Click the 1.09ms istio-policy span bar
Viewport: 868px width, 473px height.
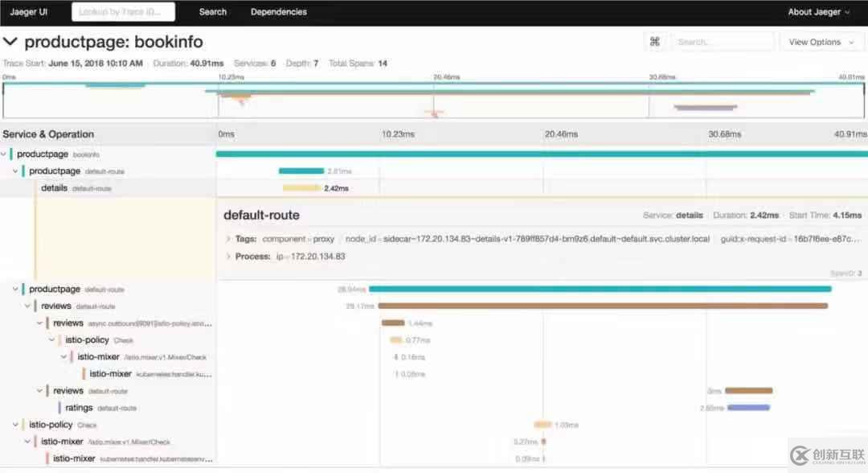[543, 425]
